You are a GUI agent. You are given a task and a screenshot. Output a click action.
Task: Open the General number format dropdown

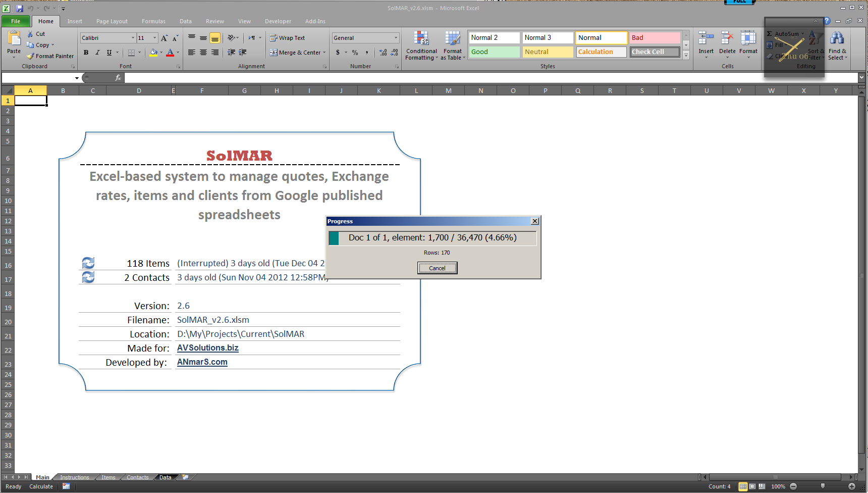point(396,38)
